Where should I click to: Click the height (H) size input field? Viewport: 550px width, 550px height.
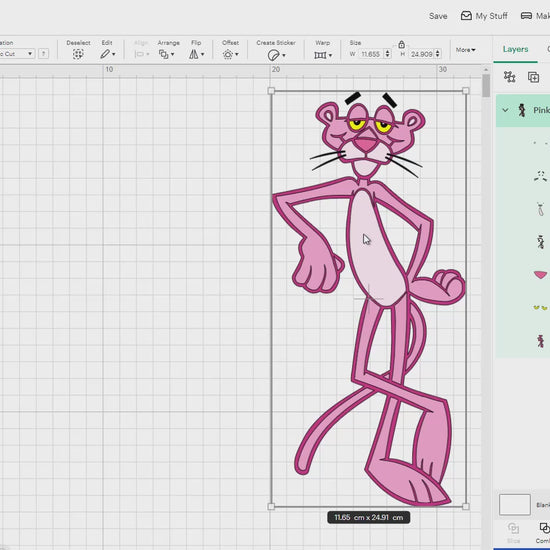point(422,54)
